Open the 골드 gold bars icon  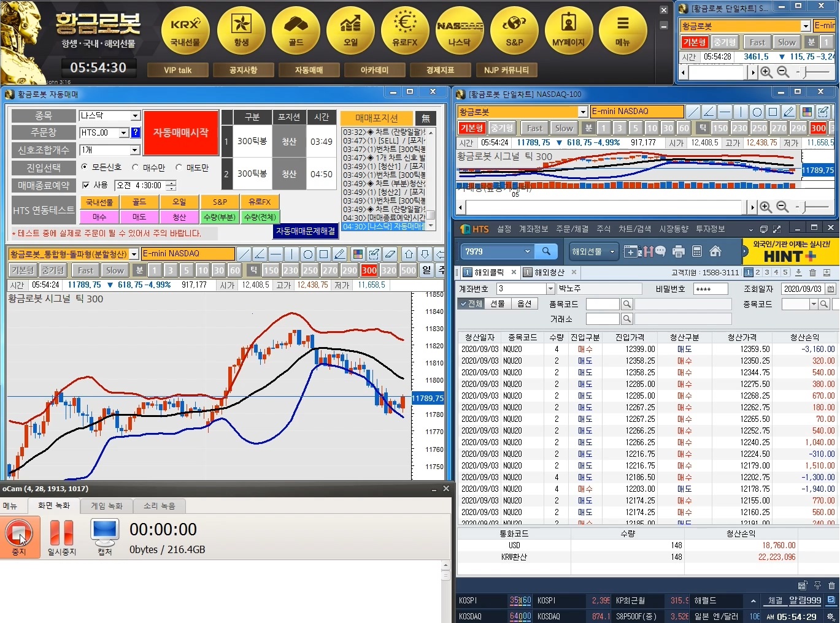coord(296,31)
